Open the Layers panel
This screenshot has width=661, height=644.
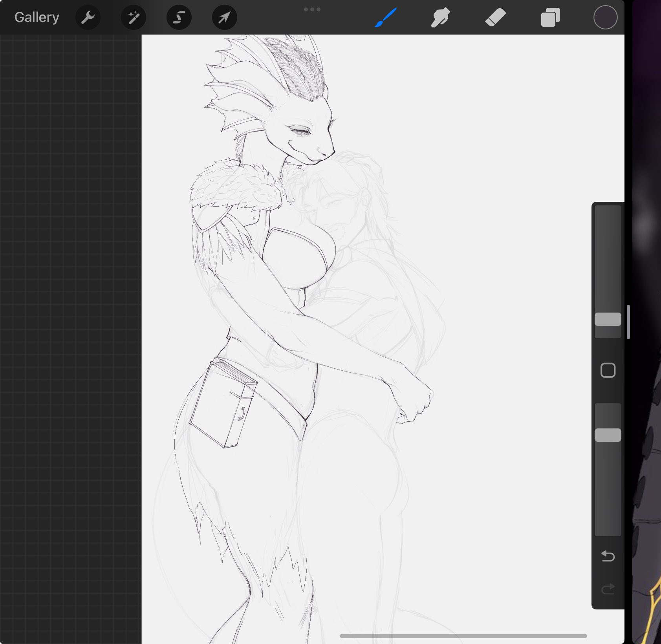coord(550,18)
